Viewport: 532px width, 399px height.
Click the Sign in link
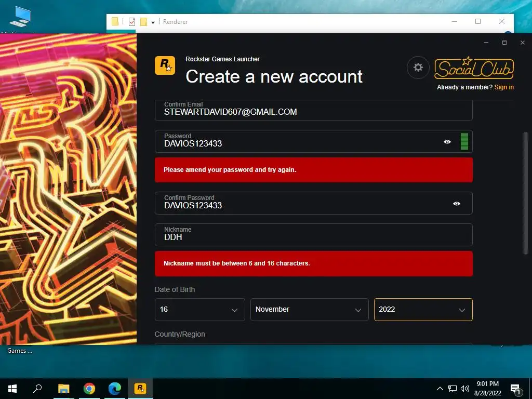504,87
